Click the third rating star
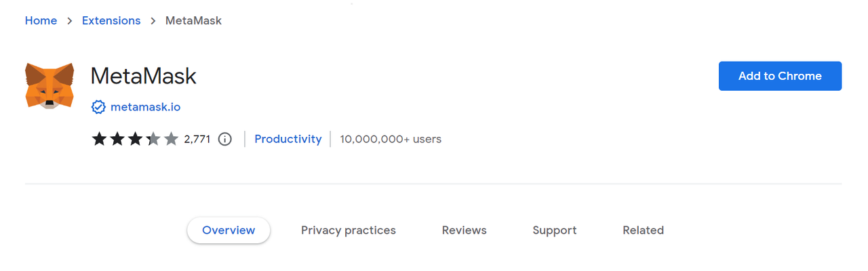868x271 pixels. pyautogui.click(x=136, y=139)
